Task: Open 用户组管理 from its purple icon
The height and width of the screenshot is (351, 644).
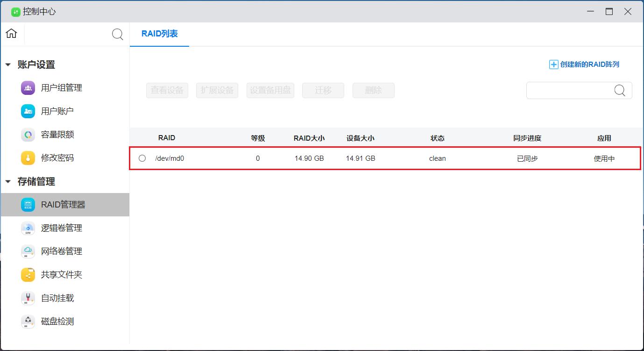Action: (28, 88)
